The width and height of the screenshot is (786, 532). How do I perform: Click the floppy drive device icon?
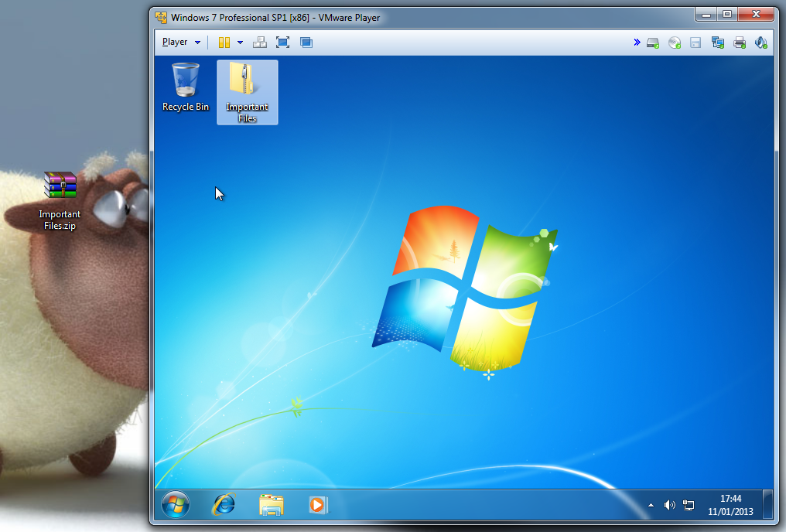[695, 43]
